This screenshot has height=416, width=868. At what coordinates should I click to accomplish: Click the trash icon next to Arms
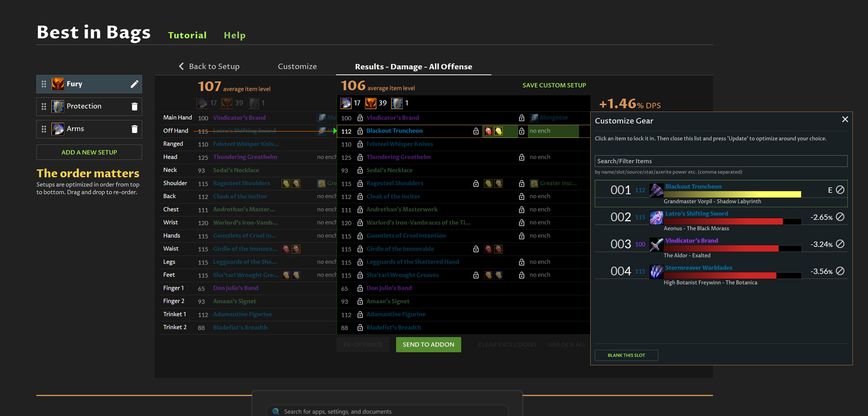[x=134, y=129]
